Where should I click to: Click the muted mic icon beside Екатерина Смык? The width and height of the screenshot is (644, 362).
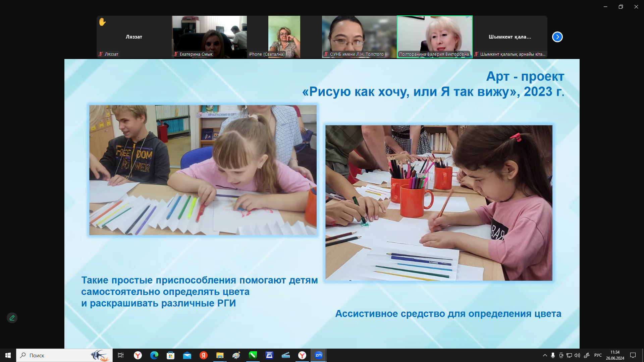click(x=176, y=54)
